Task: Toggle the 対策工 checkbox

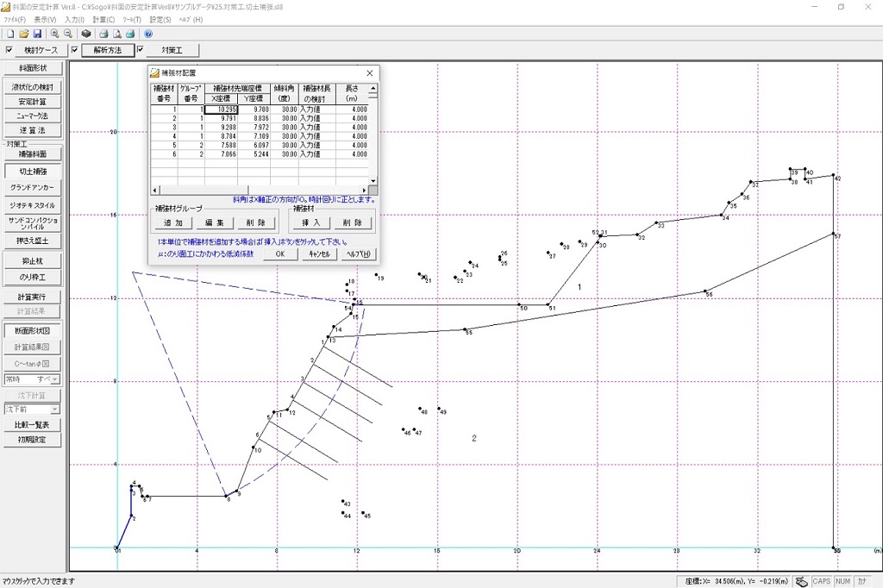Action: coord(140,50)
